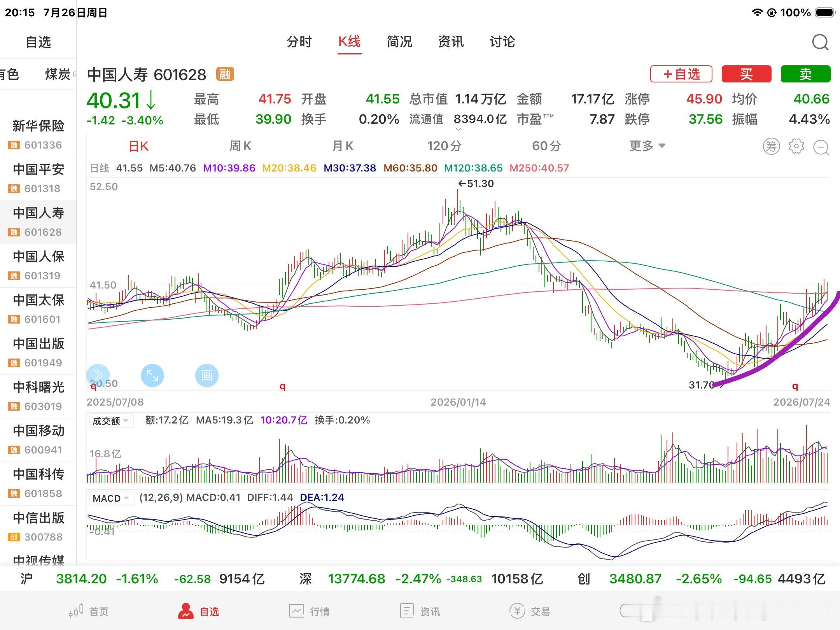The width and height of the screenshot is (840, 630).
Task: Select the 有色 sector category
Action: click(9, 74)
